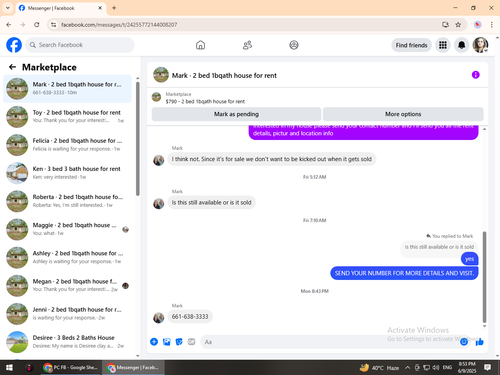Open the Toy conversation

67,117
